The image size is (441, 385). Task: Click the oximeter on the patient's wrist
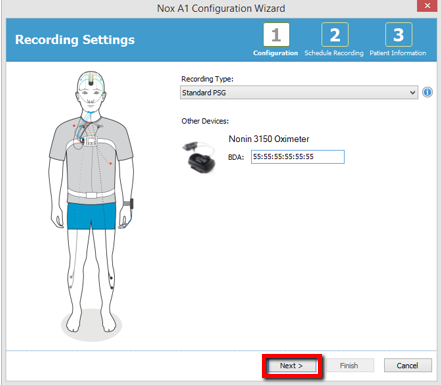[x=129, y=204]
